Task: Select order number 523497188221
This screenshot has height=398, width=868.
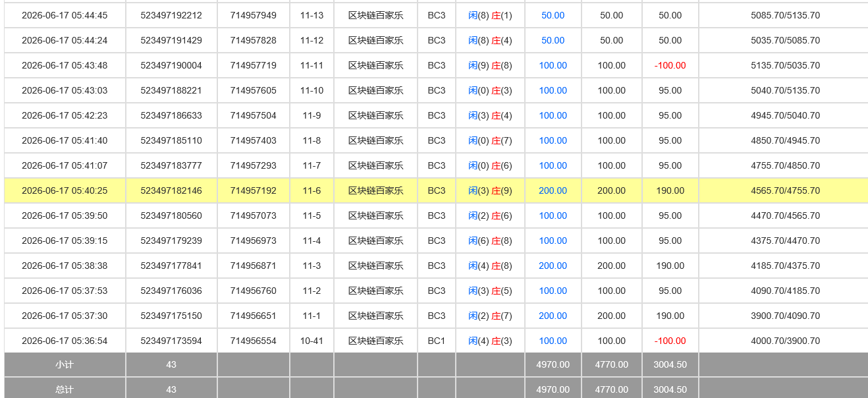Action: coord(171,90)
